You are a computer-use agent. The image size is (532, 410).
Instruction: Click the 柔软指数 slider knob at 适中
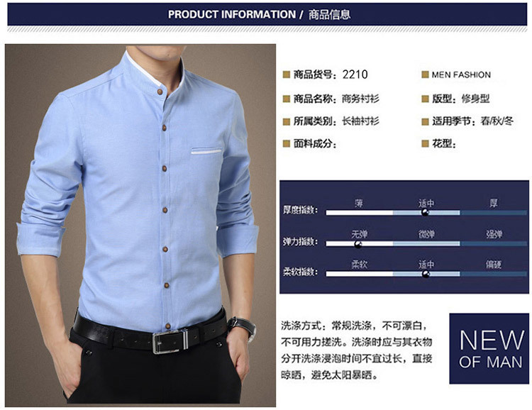pos(426,274)
